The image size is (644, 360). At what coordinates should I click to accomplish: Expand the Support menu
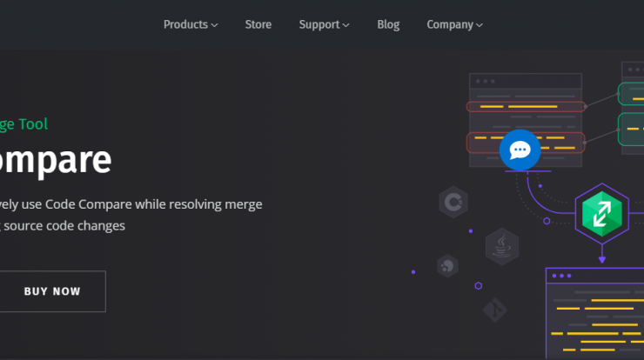[324, 24]
